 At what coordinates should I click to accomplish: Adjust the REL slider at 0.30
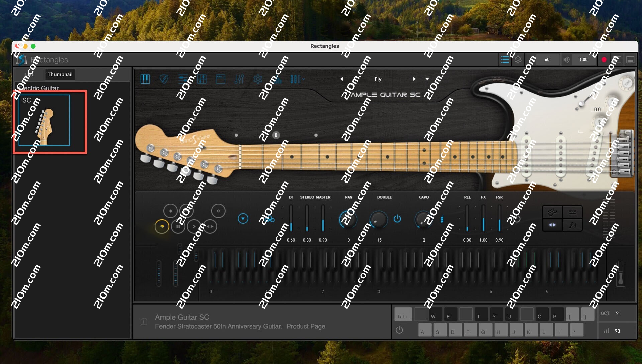467,218
